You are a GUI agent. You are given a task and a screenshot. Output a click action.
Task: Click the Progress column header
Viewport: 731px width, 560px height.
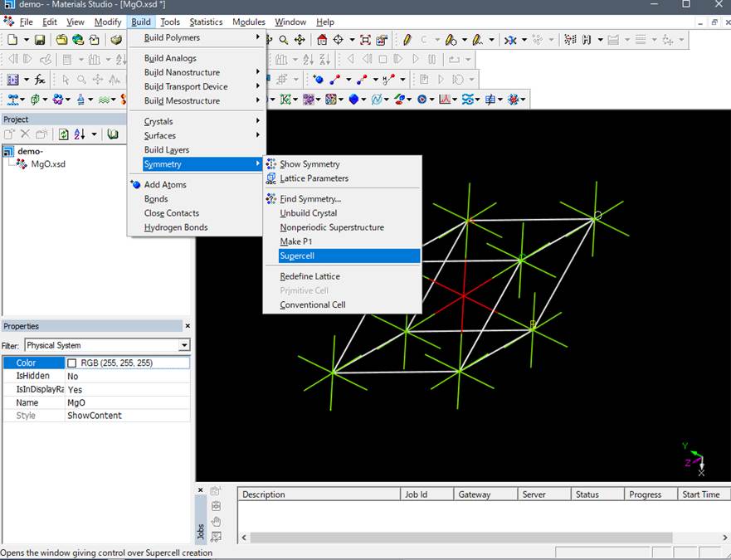pyautogui.click(x=651, y=494)
